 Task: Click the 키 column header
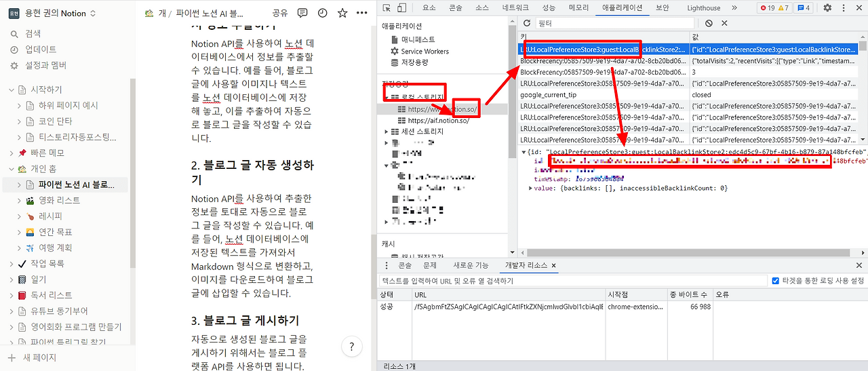coord(603,37)
